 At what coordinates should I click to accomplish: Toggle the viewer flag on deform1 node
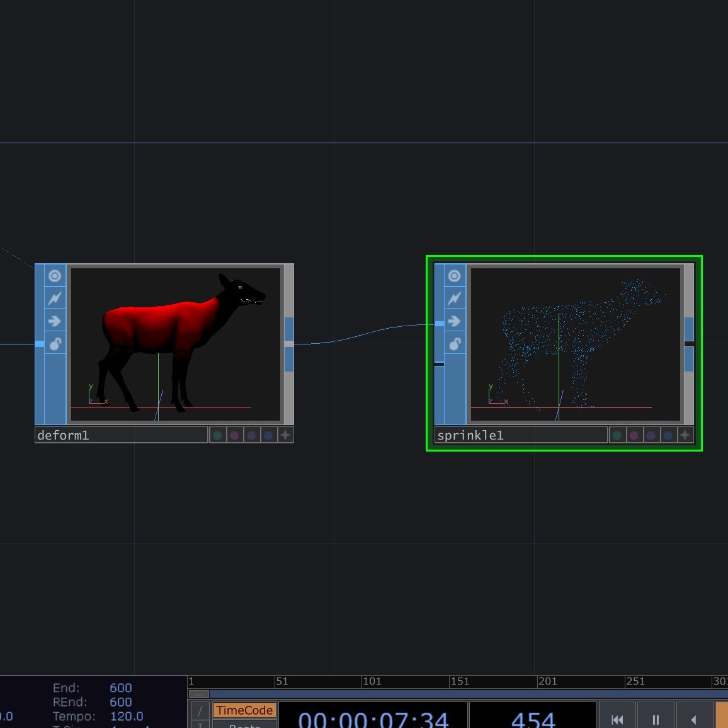click(x=55, y=276)
